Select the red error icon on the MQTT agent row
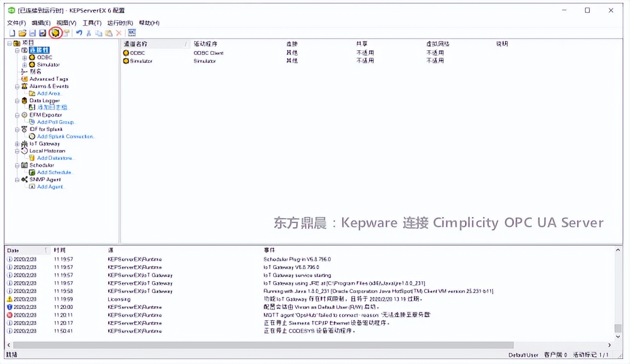630x364 pixels. (10, 315)
